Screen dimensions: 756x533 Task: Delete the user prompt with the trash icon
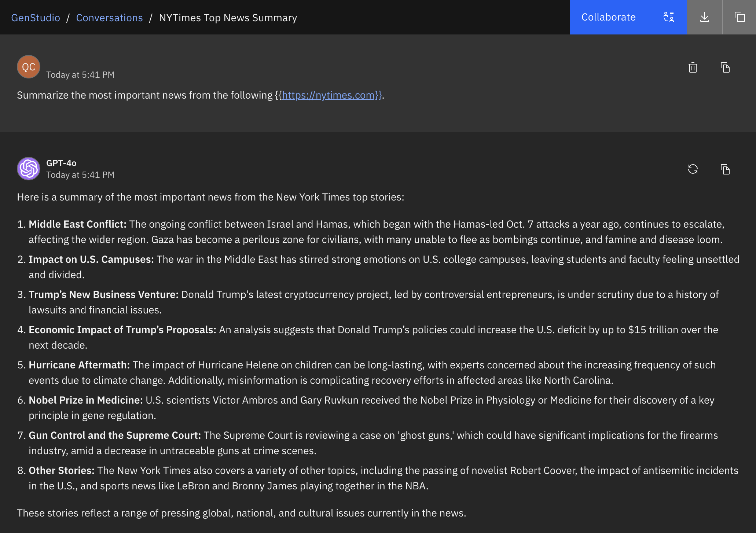[693, 68]
